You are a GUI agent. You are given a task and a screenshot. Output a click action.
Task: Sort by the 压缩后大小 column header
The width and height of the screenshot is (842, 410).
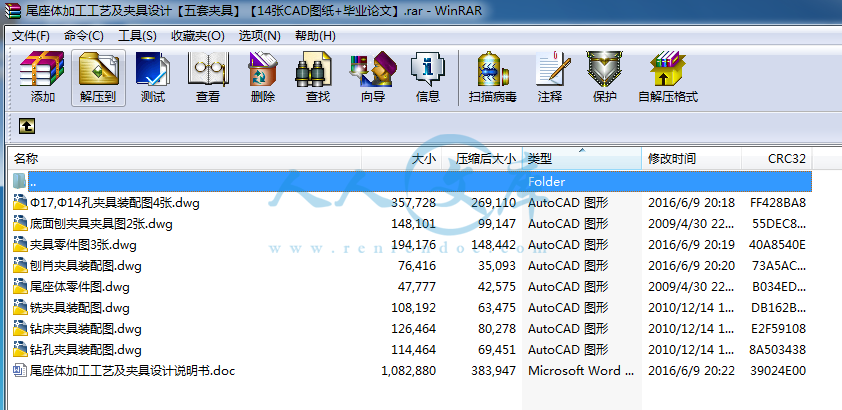pyautogui.click(x=482, y=159)
